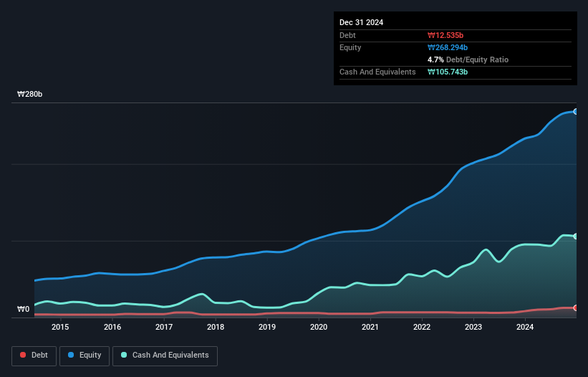
Task: Click the red Debt legend dot
Action: (23, 355)
